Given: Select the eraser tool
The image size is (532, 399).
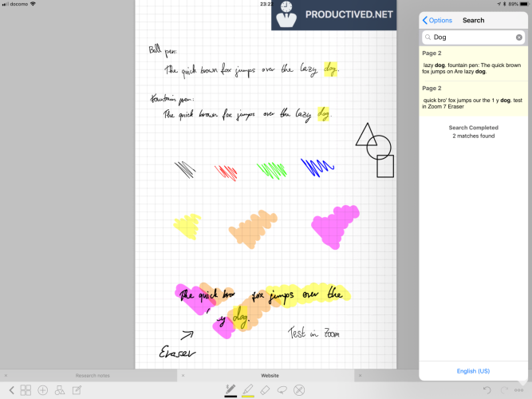Looking at the screenshot, I should (265, 390).
